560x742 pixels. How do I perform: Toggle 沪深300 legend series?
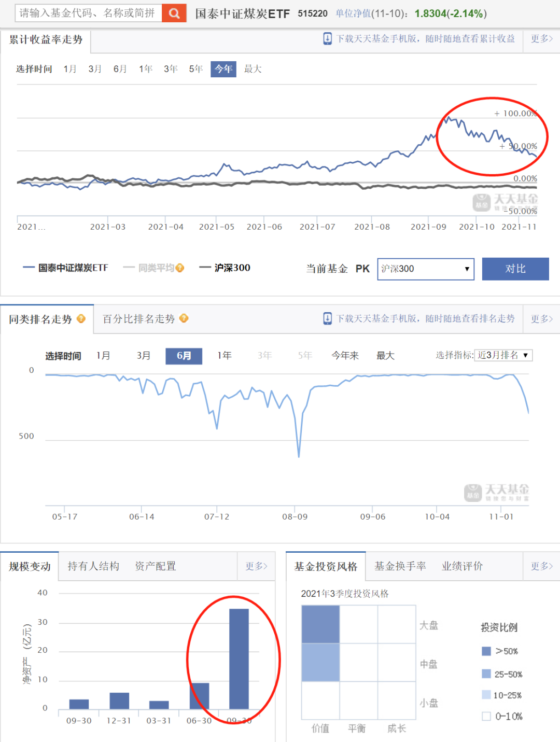point(225,268)
